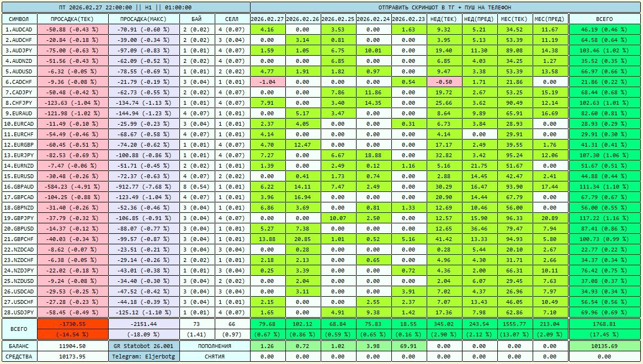Viewport: 643px width, 364px height.
Task: Click EURJPY total 107.30 (1.06 %)
Action: (604, 156)
